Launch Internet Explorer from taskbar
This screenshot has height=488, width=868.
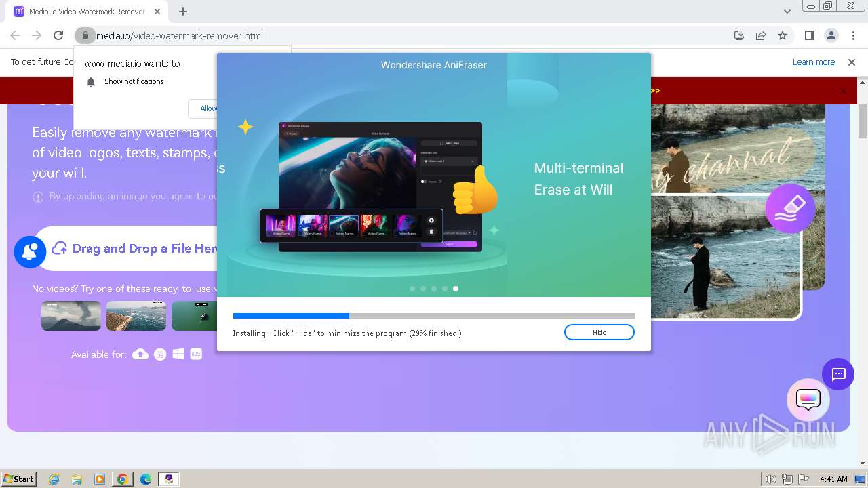tap(54, 479)
